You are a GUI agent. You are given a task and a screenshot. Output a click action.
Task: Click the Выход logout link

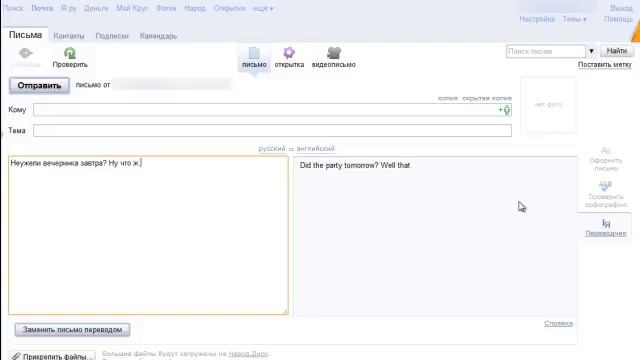tap(621, 8)
